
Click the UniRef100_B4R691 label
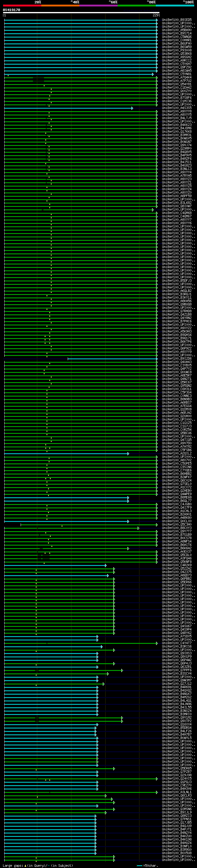coord(177,687)
